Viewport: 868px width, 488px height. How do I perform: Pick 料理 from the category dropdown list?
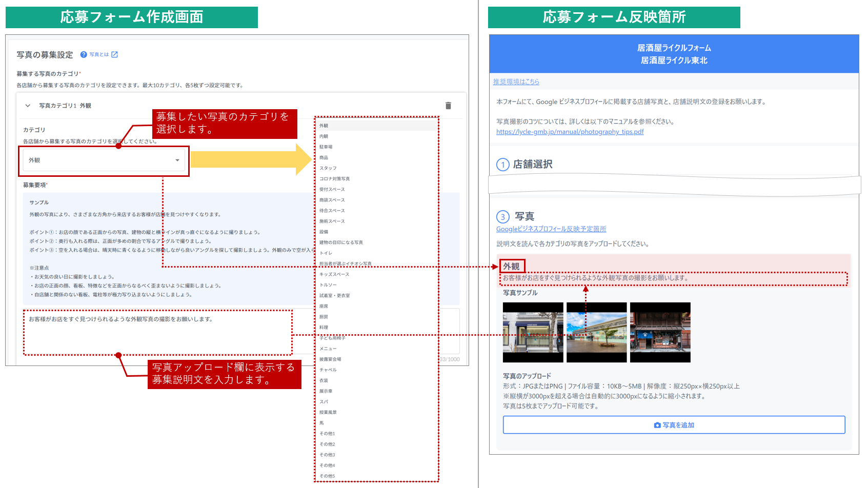pos(324,328)
